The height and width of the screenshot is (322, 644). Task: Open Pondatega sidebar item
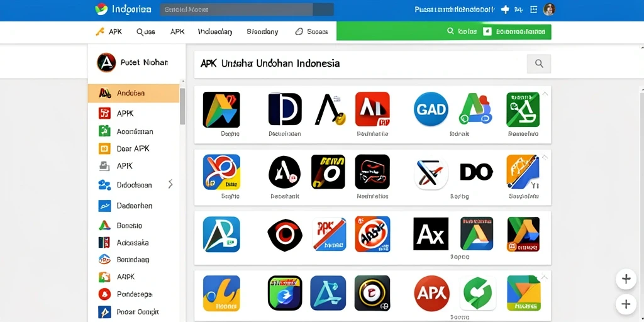tap(133, 294)
